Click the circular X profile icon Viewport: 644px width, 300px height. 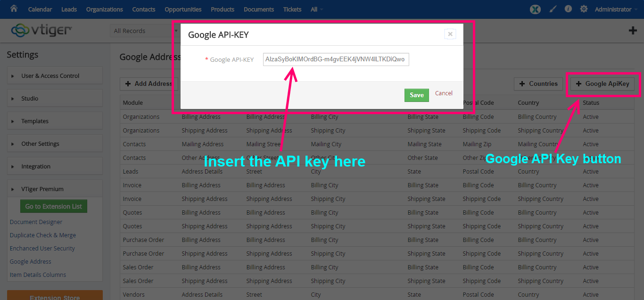tap(535, 8)
